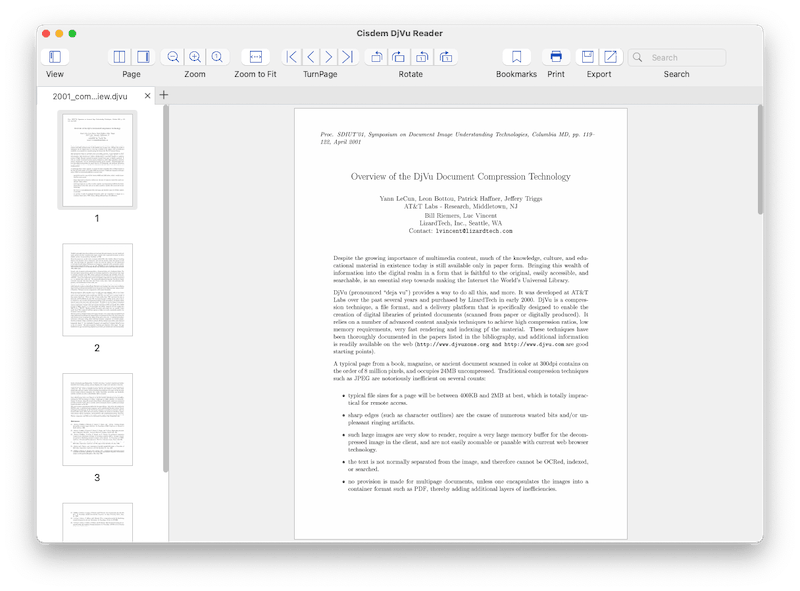Open the page 2 thumbnail
The width and height of the screenshot is (800, 591).
click(x=97, y=289)
